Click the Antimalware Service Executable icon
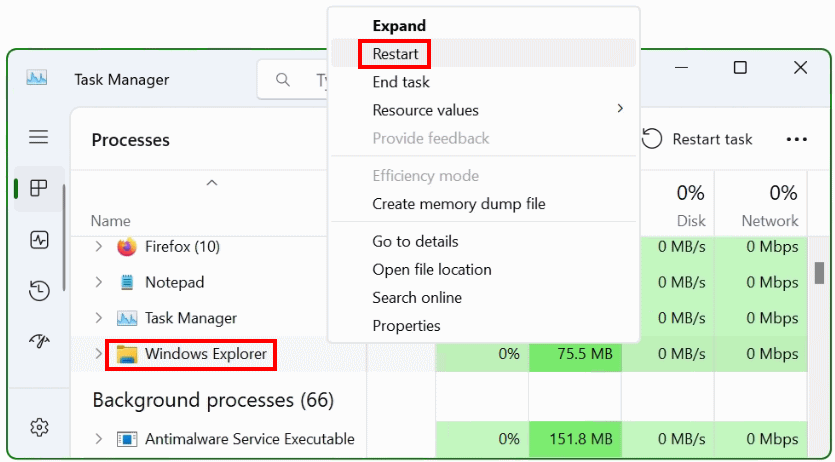The image size is (835, 462). point(127,439)
